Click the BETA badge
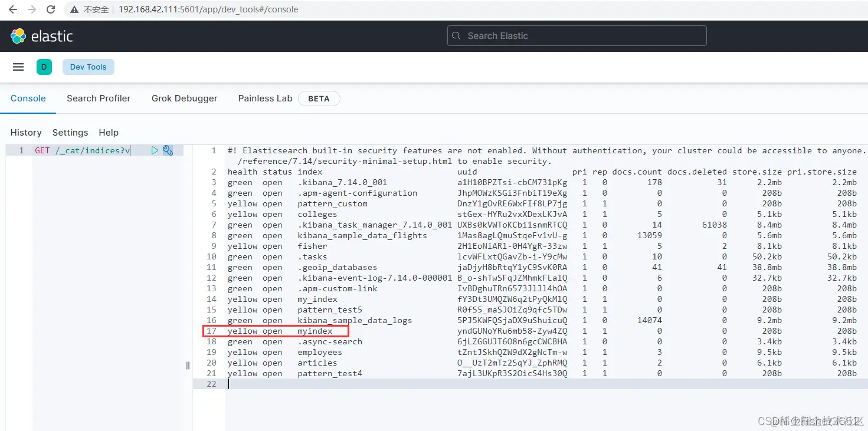This screenshot has height=431, width=868. [319, 98]
